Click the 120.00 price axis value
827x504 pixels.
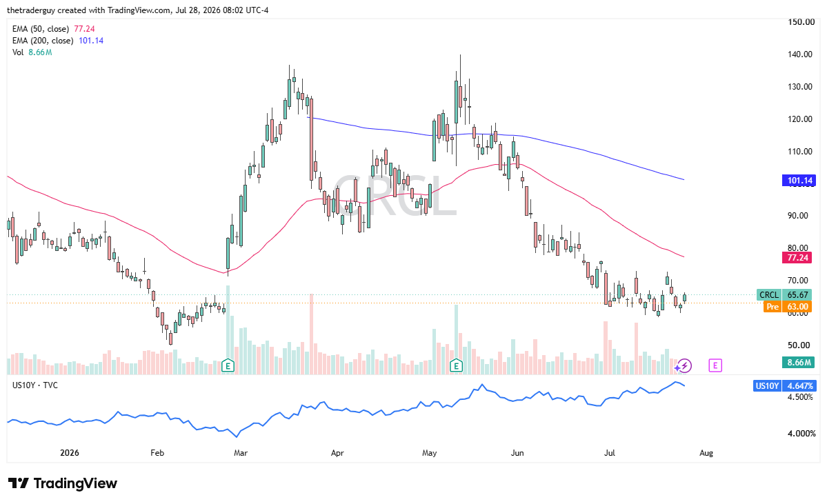tap(800, 119)
